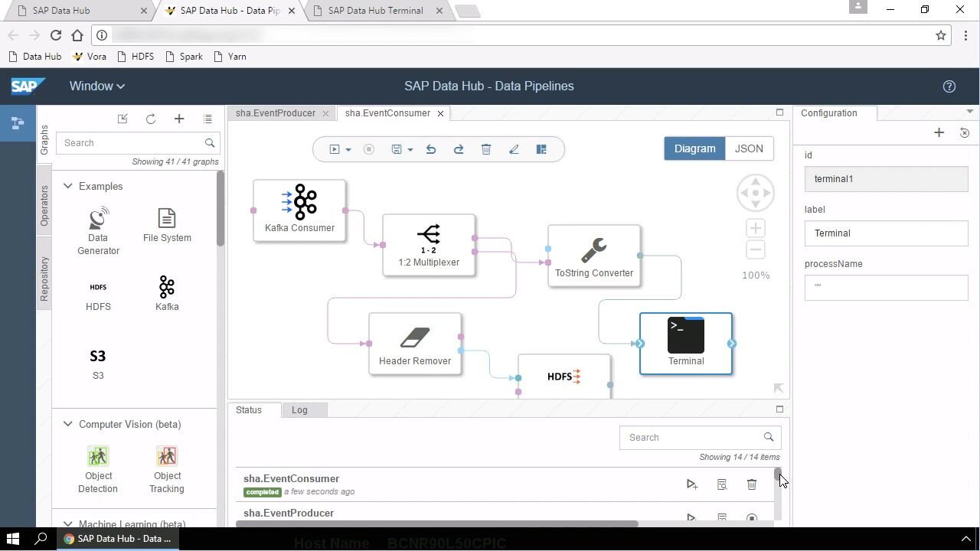Click the modeler icon in left sidebar
The height and width of the screenshot is (551, 980).
coord(18,123)
